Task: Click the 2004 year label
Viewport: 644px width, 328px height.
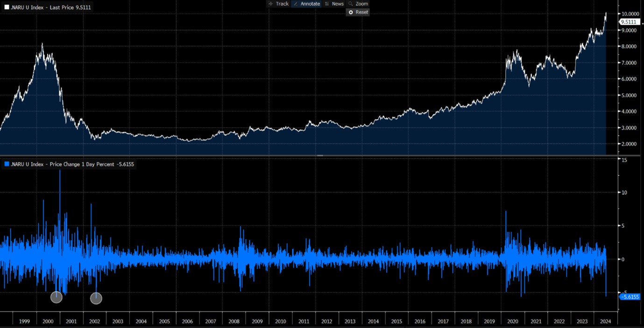Action: click(x=141, y=321)
